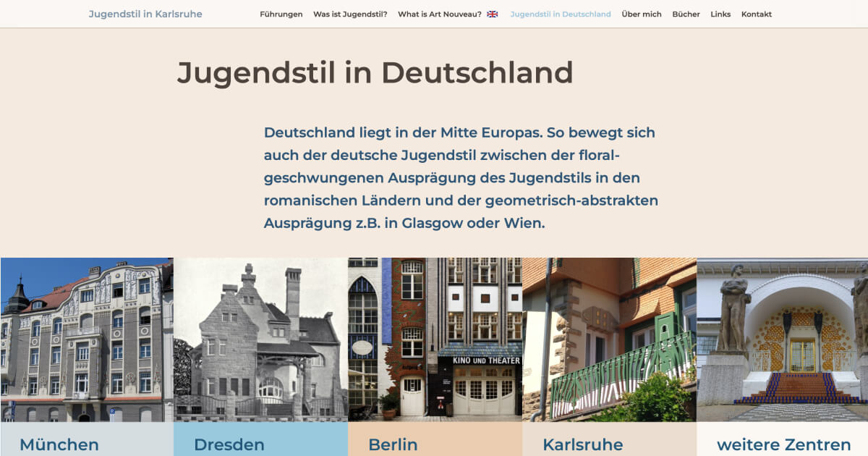Open the Über mich page
The width and height of the screenshot is (868, 456).
[642, 13]
